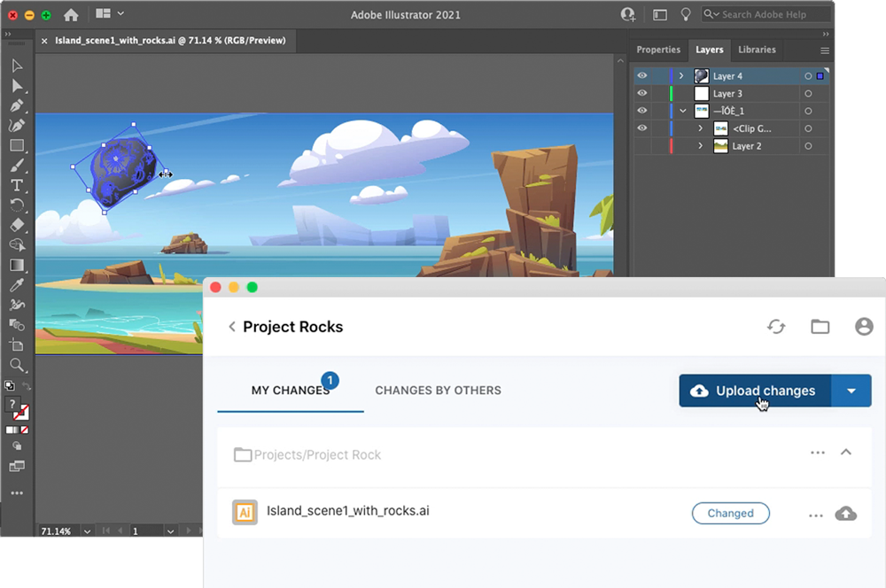Open the user account profile icon

[x=864, y=327]
